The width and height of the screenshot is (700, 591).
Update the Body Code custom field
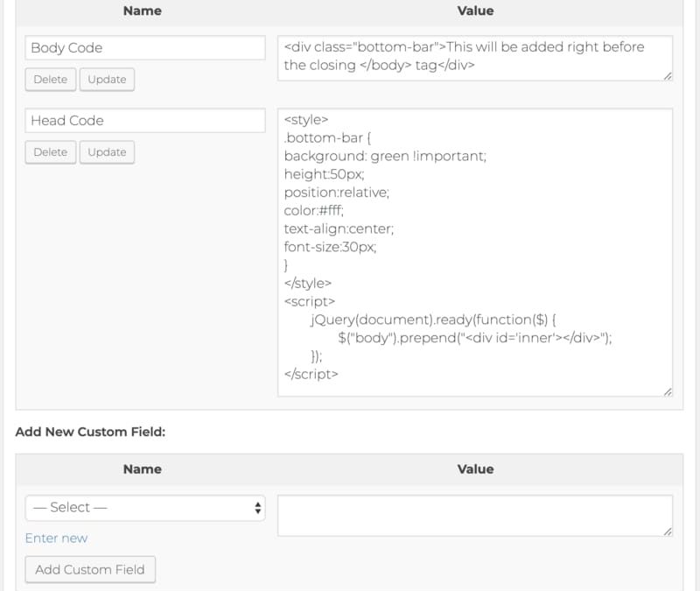coord(107,80)
